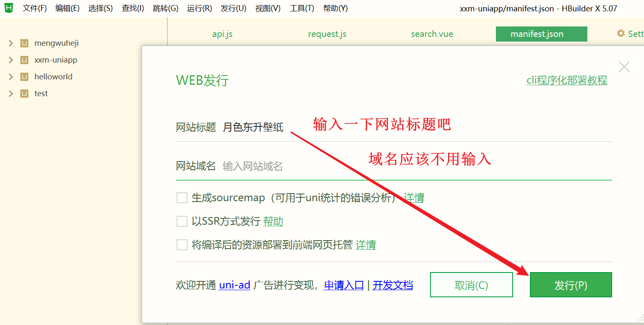Switch to the api.js tab

(x=222, y=34)
